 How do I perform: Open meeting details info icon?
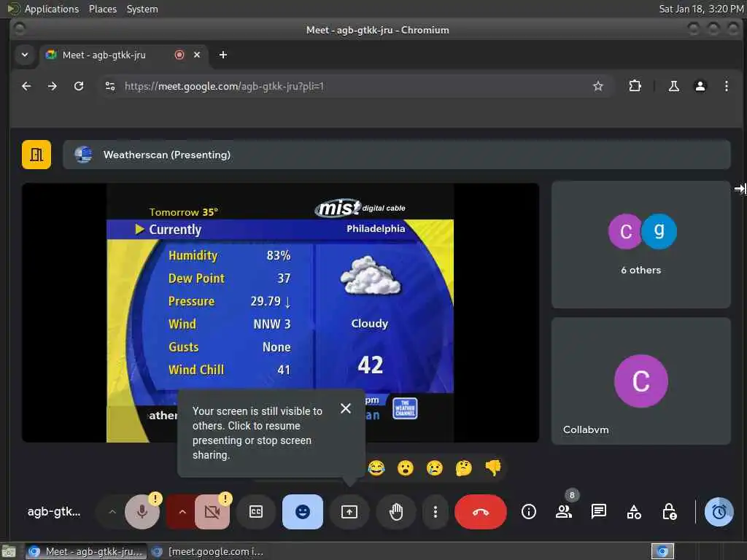[x=529, y=512]
